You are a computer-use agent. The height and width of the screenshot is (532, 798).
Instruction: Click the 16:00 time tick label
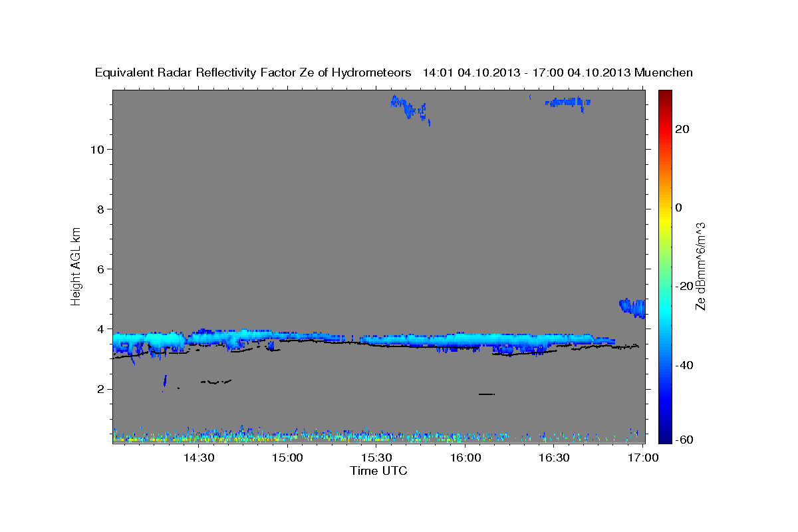(x=465, y=458)
